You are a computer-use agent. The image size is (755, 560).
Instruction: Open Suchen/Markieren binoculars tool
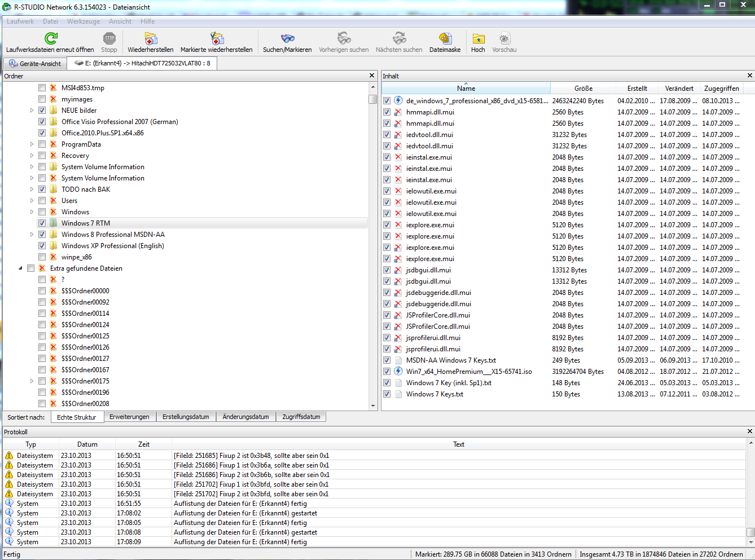click(x=288, y=38)
